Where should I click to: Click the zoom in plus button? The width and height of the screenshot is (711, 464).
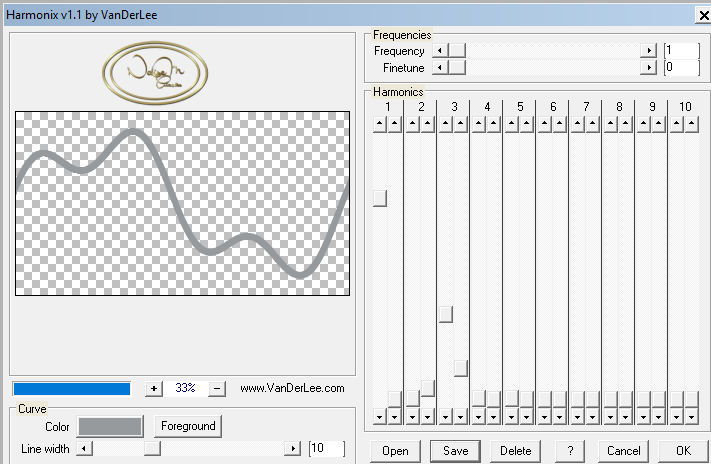(154, 388)
